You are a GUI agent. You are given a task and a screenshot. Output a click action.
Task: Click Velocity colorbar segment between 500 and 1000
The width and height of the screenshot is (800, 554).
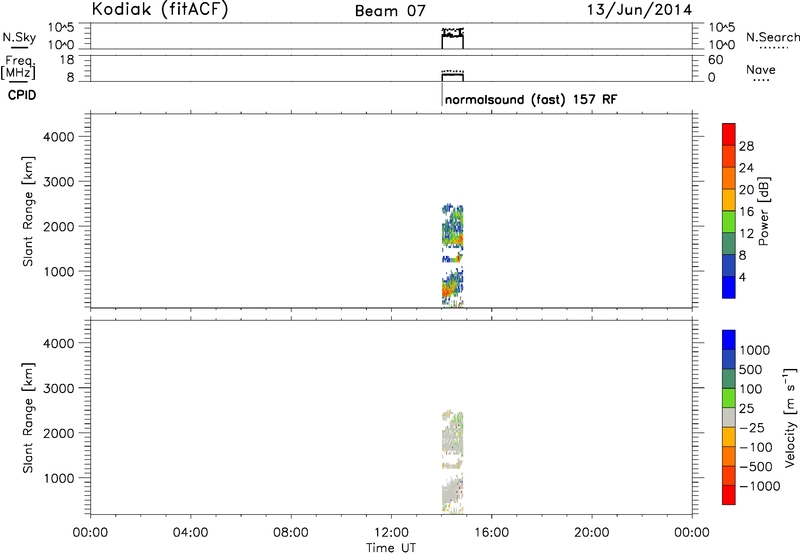[x=729, y=360]
